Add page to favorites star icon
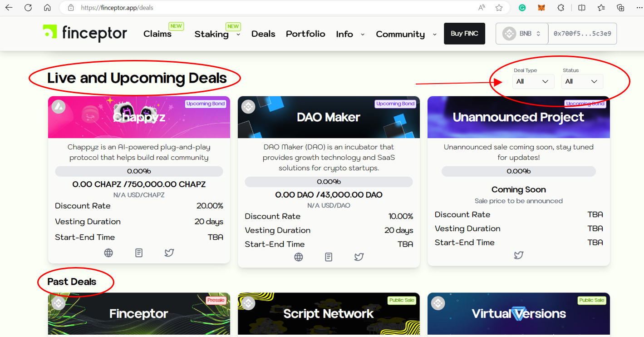 (499, 8)
